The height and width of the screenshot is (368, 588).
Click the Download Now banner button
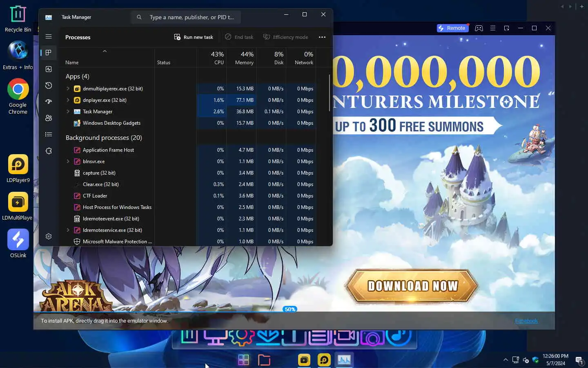[x=412, y=286]
